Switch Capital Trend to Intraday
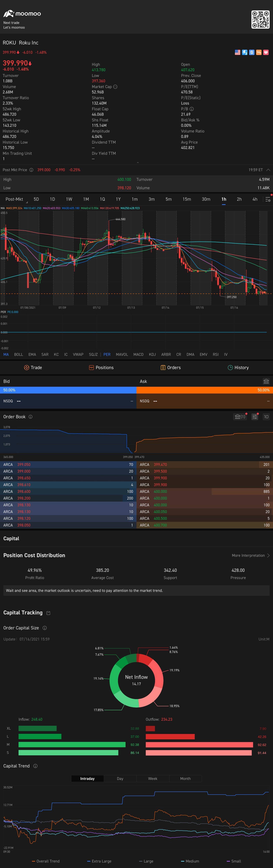The height and width of the screenshot is (868, 273). (x=87, y=779)
